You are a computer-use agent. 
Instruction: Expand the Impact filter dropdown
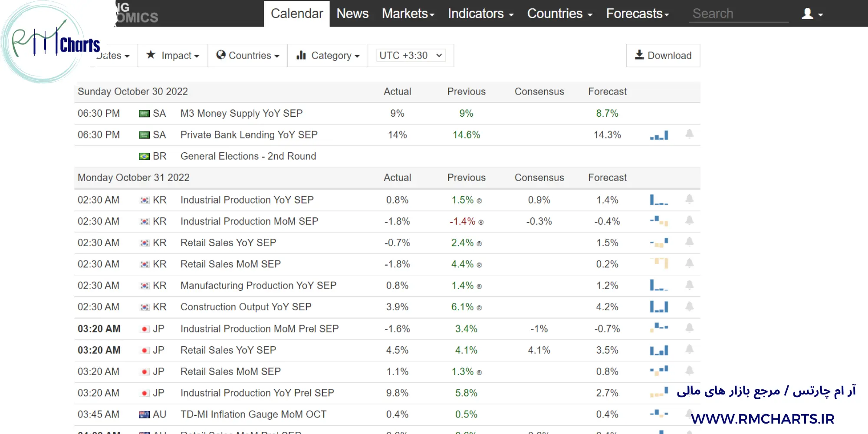tap(173, 56)
